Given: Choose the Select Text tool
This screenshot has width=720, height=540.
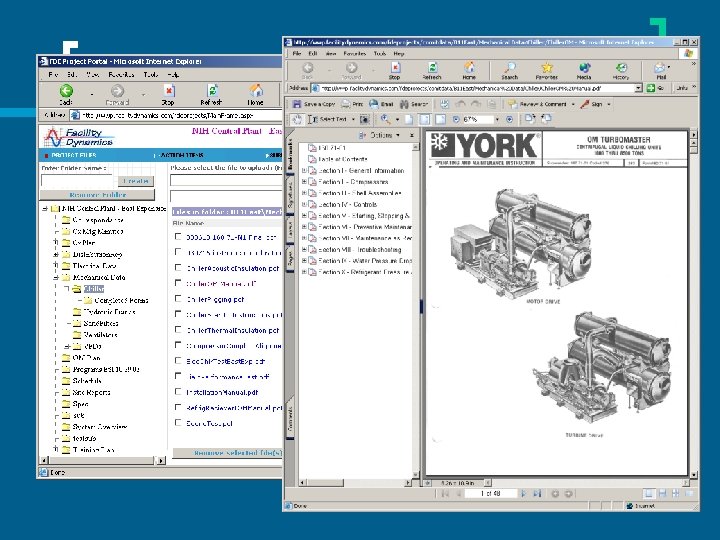Looking at the screenshot, I should 328,119.
